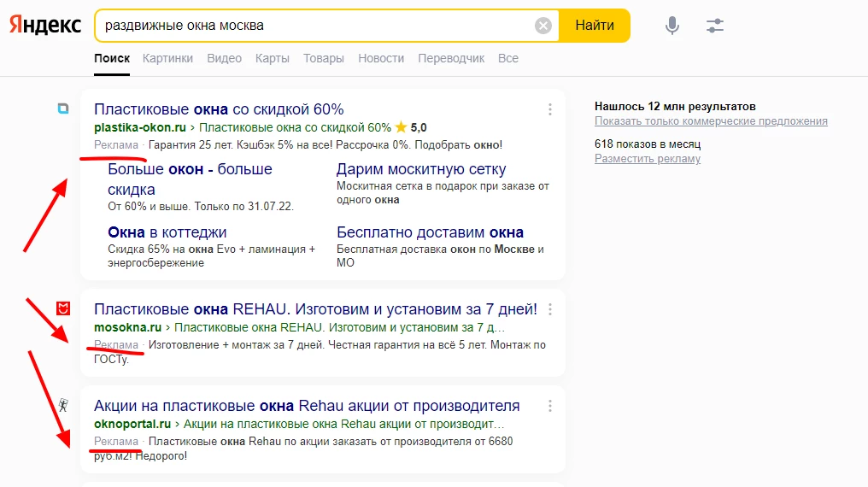Open 'Бесплатно доставим окна' sitelink
This screenshot has height=487, width=868.
(430, 232)
